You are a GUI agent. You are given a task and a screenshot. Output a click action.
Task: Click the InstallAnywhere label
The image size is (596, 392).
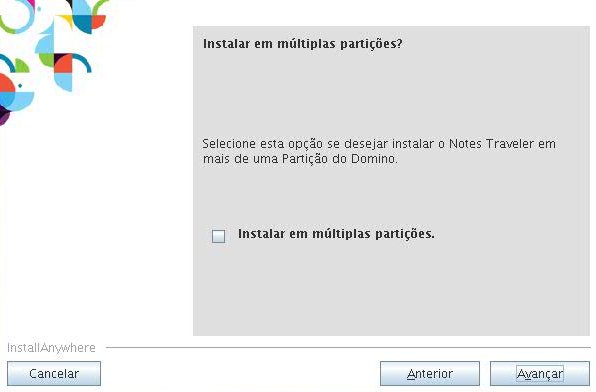tap(51, 348)
